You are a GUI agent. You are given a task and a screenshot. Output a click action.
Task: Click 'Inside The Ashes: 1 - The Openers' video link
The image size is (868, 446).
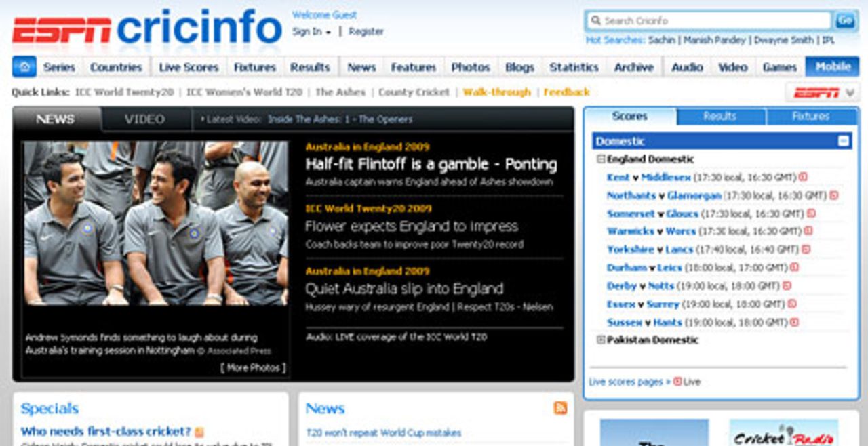[x=340, y=119]
